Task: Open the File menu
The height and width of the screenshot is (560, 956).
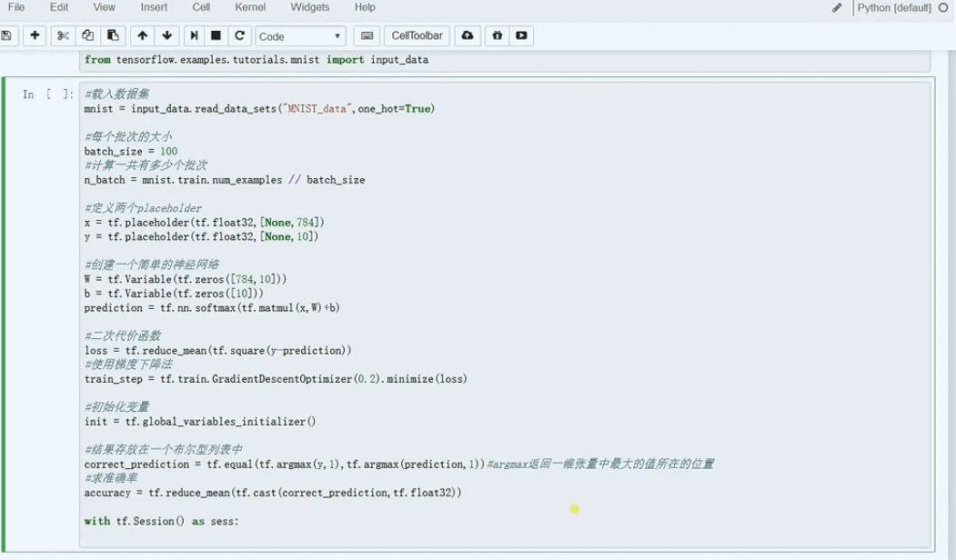Action: click(x=16, y=7)
